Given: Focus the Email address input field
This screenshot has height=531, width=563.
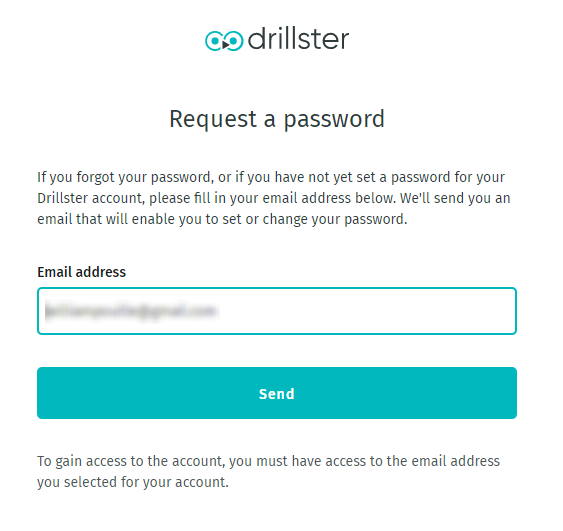Looking at the screenshot, I should pyautogui.click(x=277, y=311).
